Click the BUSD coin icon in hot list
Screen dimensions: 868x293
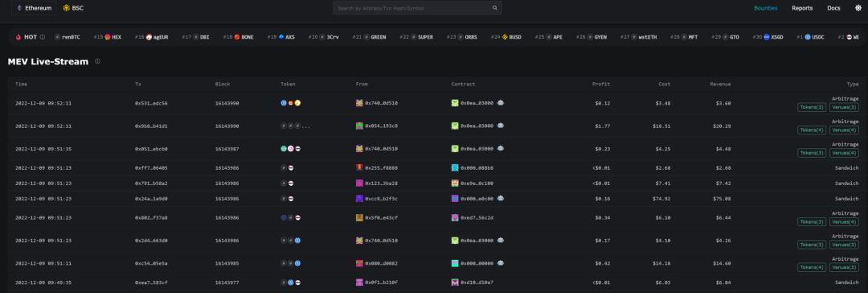pos(505,37)
